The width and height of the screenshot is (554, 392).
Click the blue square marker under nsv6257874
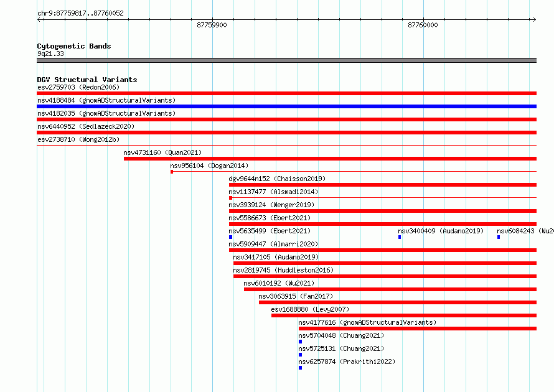click(300, 368)
